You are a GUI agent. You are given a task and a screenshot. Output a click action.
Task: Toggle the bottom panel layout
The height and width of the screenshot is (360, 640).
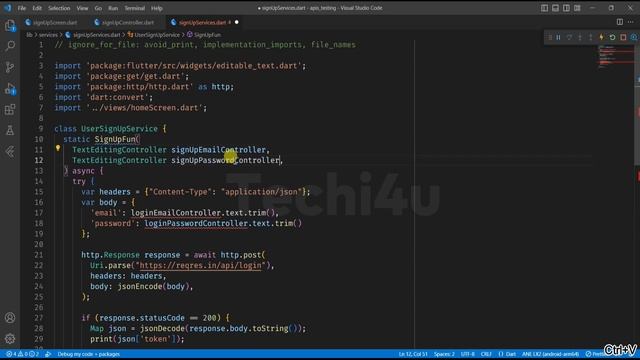[556, 8]
